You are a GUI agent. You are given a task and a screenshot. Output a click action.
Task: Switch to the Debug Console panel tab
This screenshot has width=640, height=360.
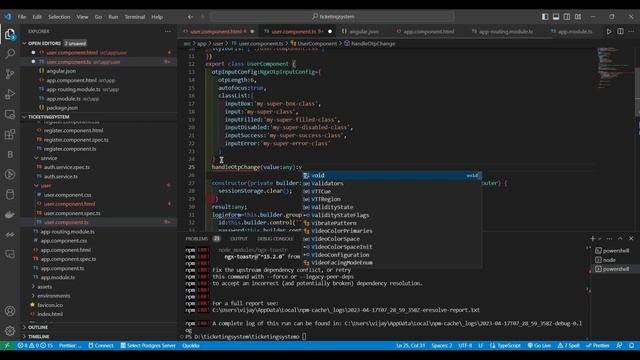(x=275, y=239)
